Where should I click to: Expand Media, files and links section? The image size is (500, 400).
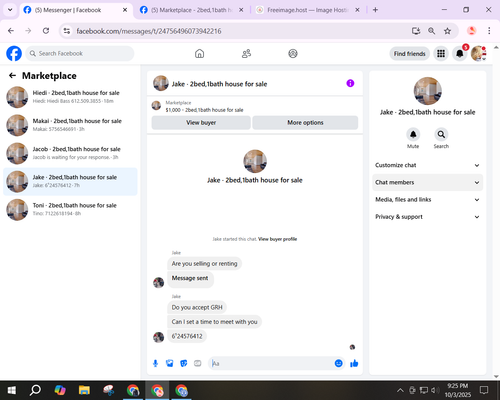428,200
